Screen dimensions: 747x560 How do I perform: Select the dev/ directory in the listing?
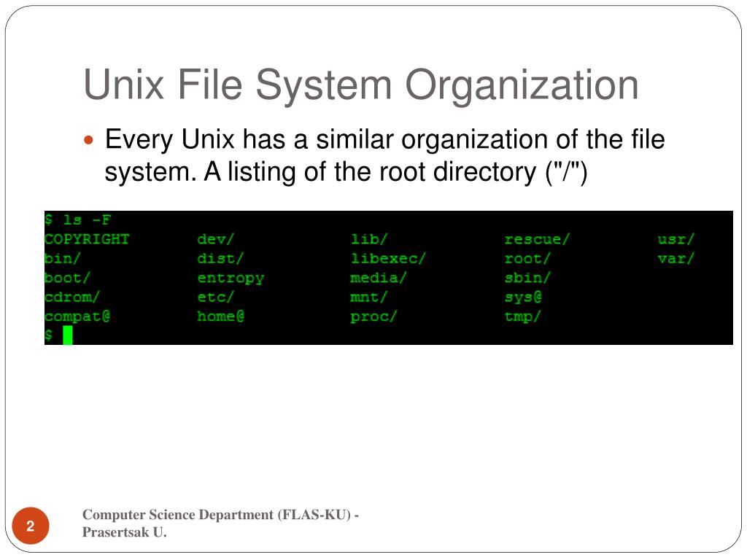coord(216,239)
